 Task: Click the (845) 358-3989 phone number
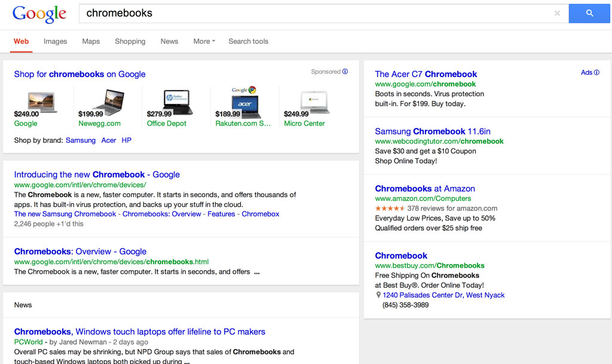coord(406,305)
